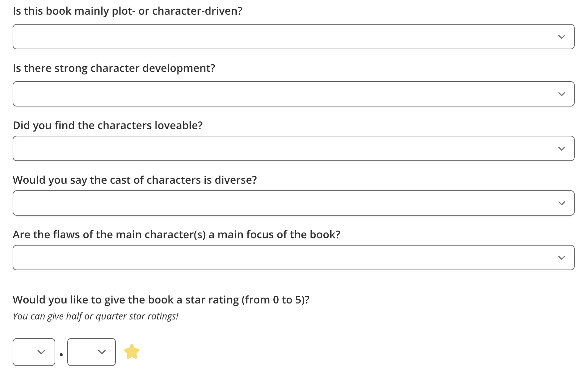
Task: Click the whole-star rating chevron
Action: coord(41,352)
